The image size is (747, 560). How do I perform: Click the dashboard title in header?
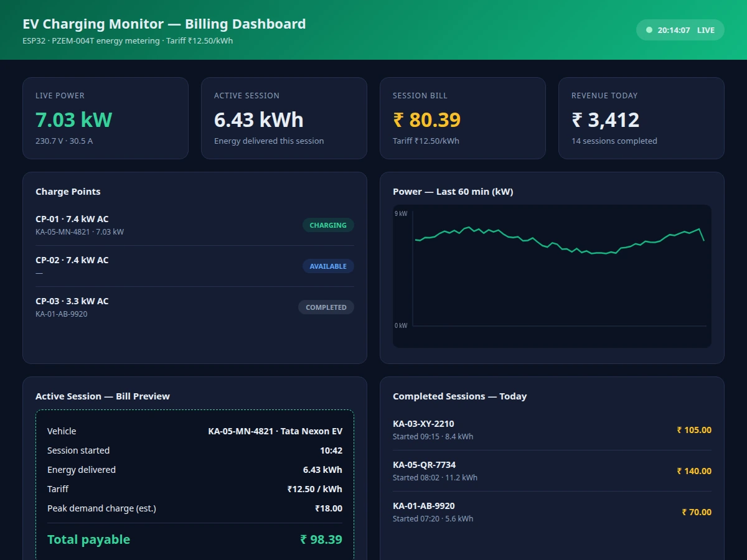pos(164,24)
